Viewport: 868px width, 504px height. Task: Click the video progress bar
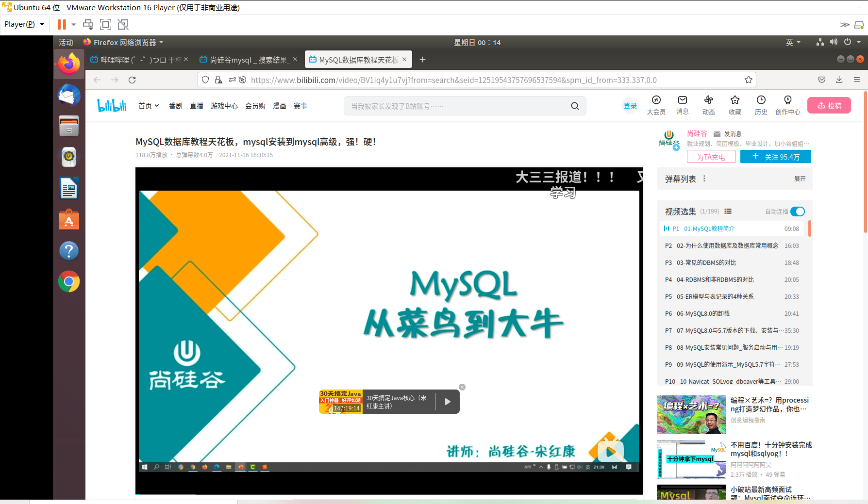coord(340,493)
